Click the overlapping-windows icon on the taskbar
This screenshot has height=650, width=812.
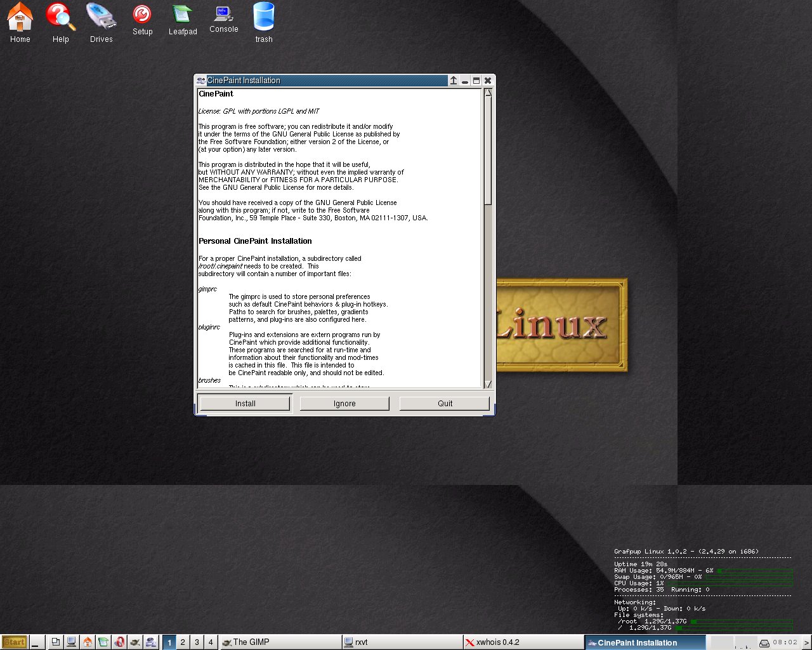[x=56, y=642]
